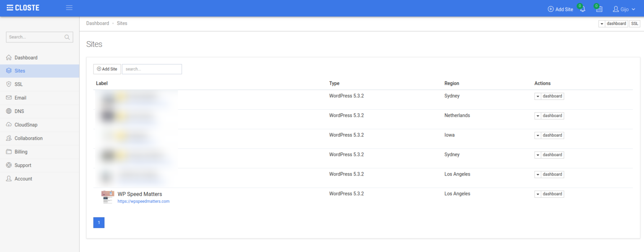Open the wpspeedmatters.com link
644x252 pixels.
click(x=144, y=201)
